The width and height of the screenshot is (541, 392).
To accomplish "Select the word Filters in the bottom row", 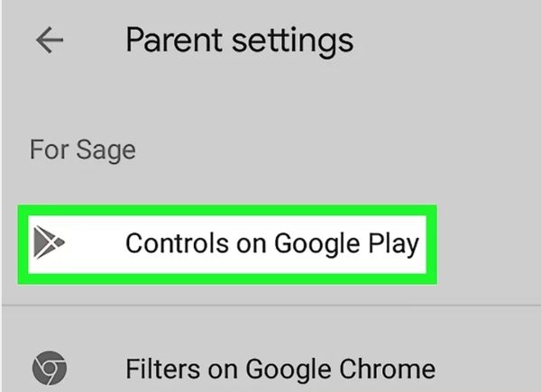I will coord(163,369).
